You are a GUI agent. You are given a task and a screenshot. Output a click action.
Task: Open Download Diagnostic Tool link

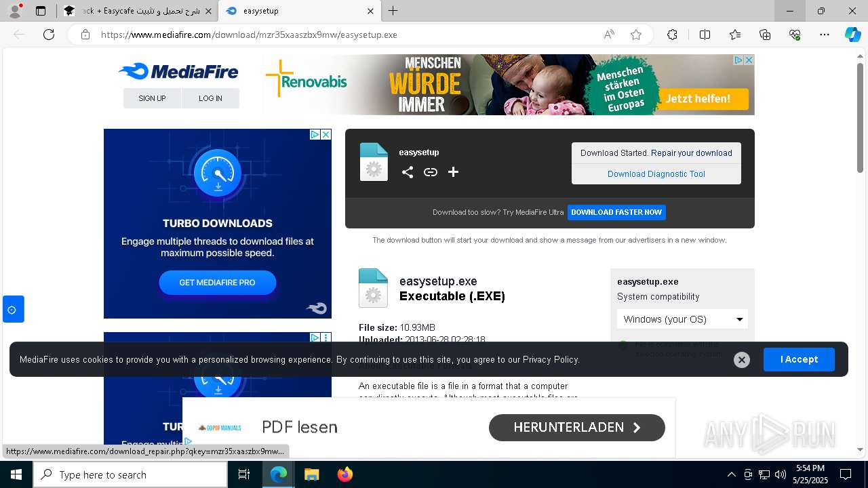(x=656, y=174)
